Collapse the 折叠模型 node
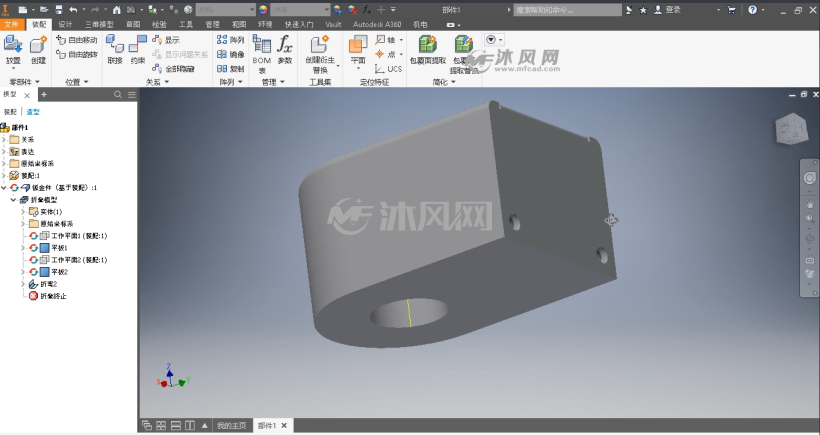This screenshot has height=435, width=820. (14, 199)
